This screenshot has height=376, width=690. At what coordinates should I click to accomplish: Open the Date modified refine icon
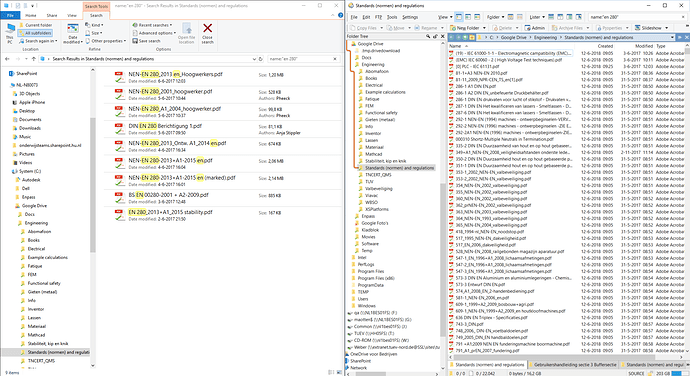[x=73, y=33]
